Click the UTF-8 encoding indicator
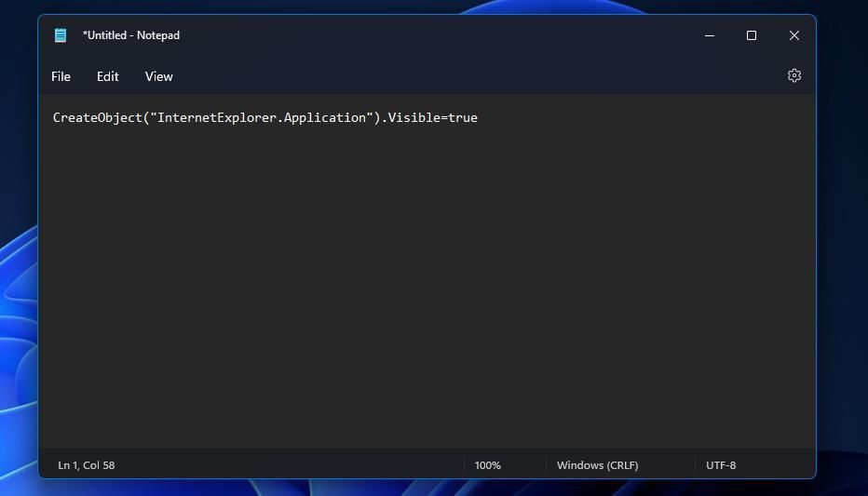The height and width of the screenshot is (496, 868). (x=721, y=465)
